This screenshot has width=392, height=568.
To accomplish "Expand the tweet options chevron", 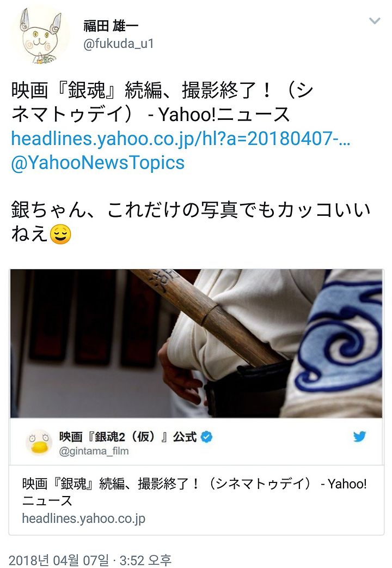I will [374, 21].
